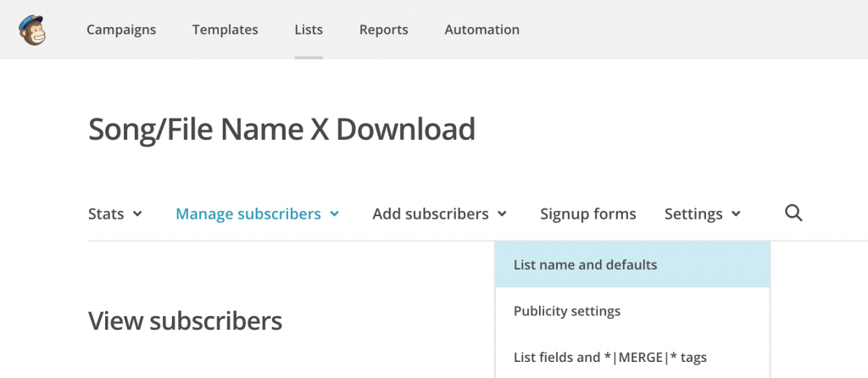Click the Stats menu label

106,214
